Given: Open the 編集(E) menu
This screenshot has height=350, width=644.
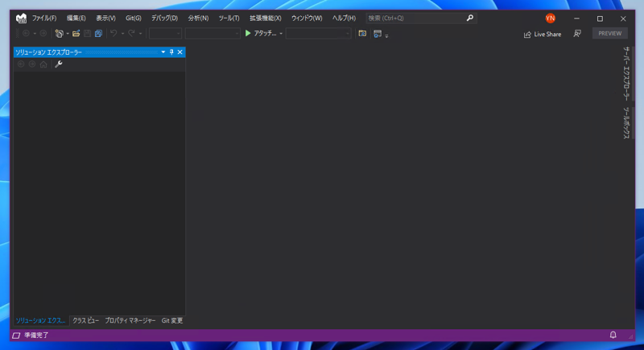Looking at the screenshot, I should pos(76,18).
